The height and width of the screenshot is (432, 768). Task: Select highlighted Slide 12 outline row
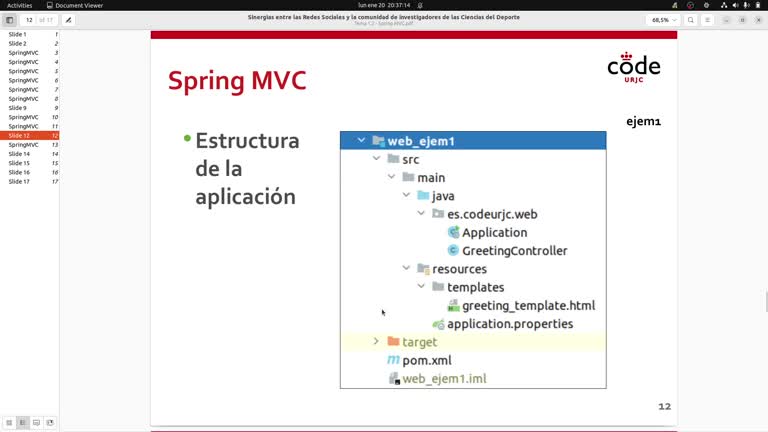(29, 136)
